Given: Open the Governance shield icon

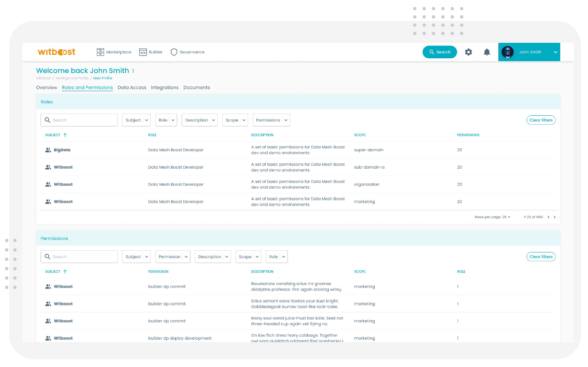Looking at the screenshot, I should [x=174, y=52].
